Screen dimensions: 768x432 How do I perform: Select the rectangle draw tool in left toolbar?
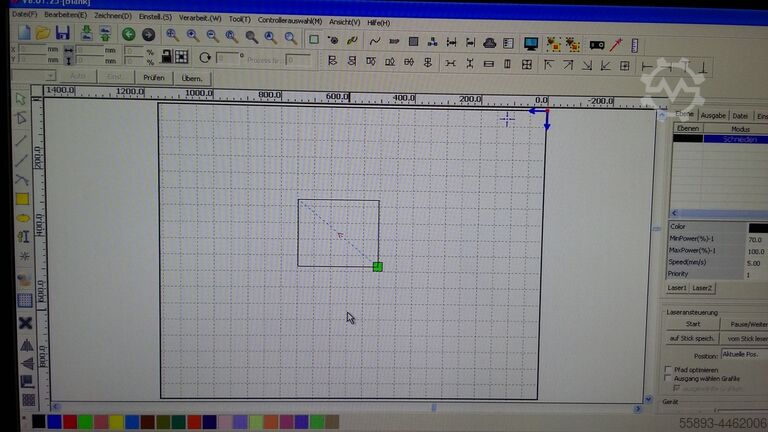[22, 198]
